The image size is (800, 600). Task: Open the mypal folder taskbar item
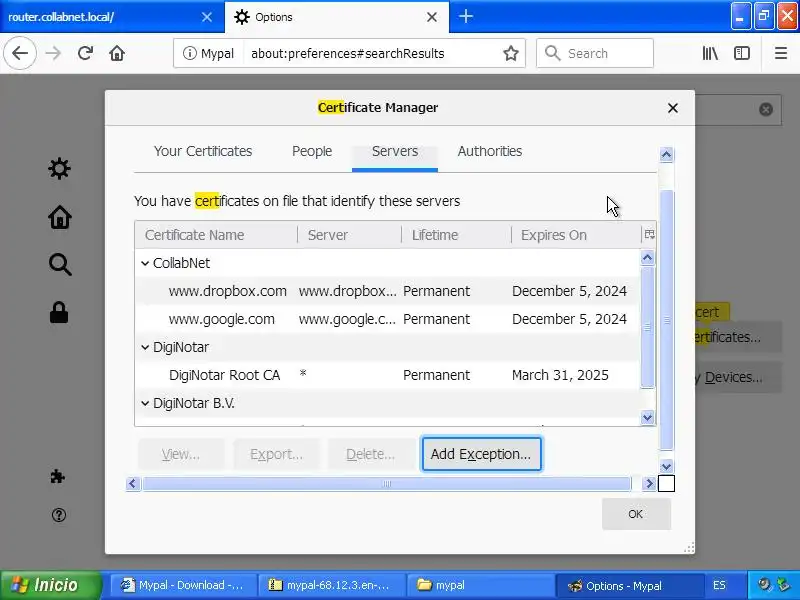(x=480, y=585)
